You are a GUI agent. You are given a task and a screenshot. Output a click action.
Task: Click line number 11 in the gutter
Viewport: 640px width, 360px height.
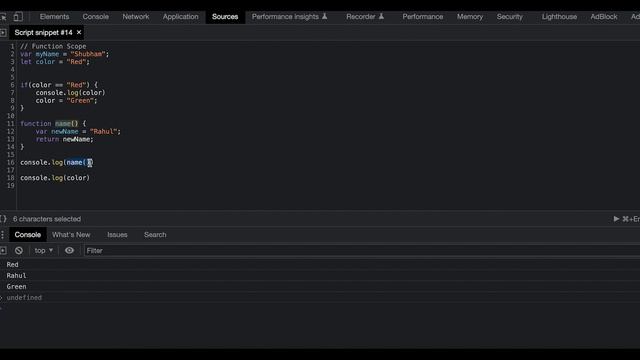(10, 124)
